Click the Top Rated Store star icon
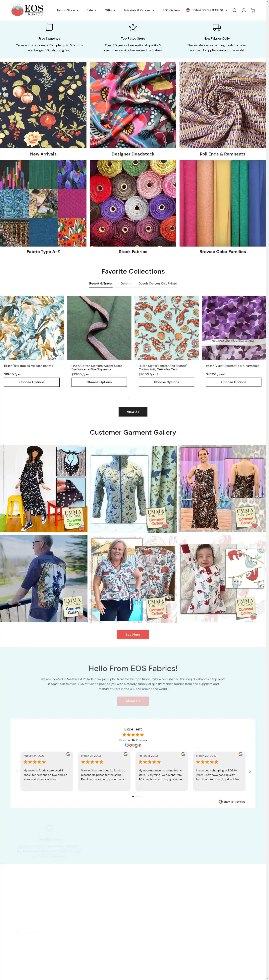Screen dimensions: 269x980 coord(133,27)
